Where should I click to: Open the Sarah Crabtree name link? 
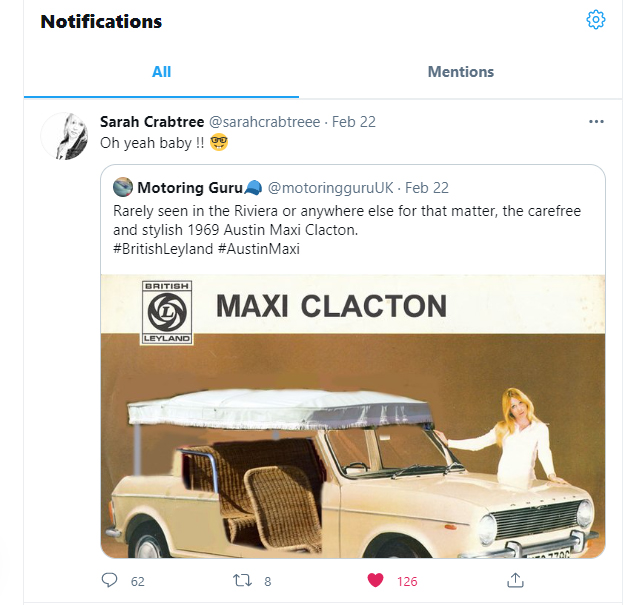pos(152,122)
